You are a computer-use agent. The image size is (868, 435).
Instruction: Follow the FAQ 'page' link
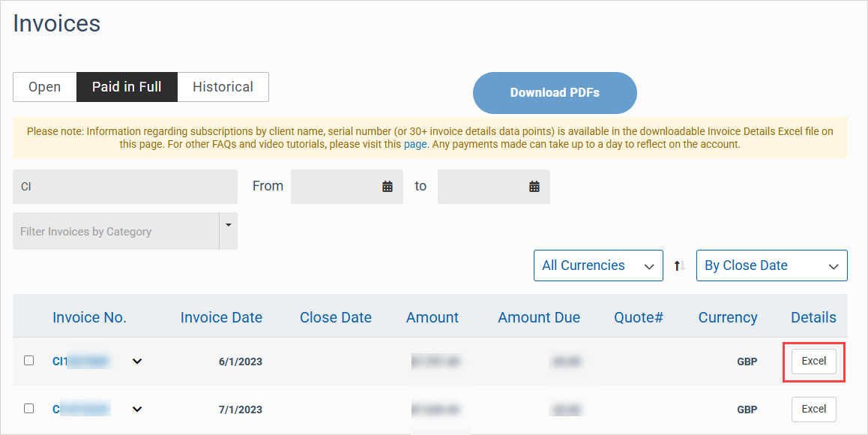[x=415, y=144]
